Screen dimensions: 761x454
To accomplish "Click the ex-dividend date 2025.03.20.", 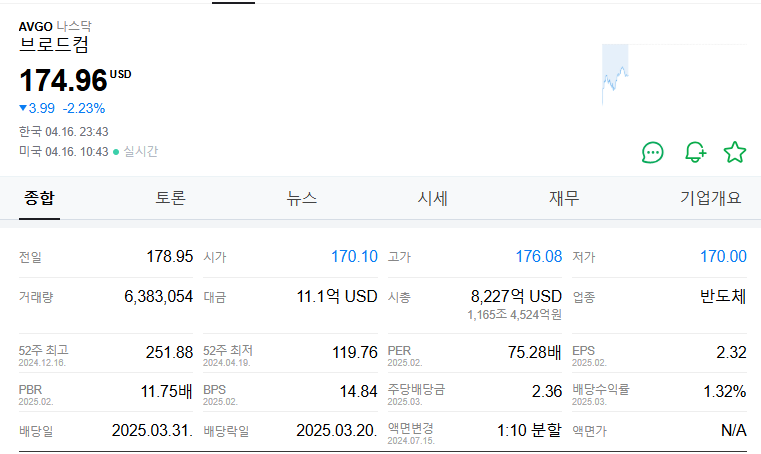I will [337, 430].
